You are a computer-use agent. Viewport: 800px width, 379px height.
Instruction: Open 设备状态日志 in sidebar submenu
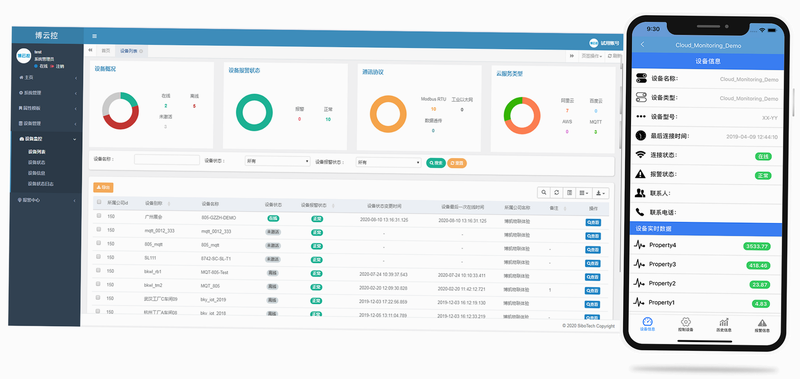[x=41, y=184]
